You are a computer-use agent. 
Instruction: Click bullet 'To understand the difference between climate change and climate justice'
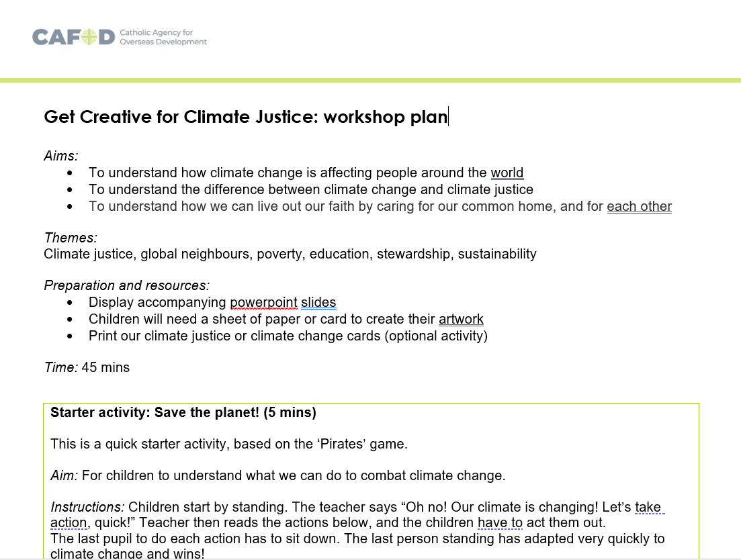[311, 189]
